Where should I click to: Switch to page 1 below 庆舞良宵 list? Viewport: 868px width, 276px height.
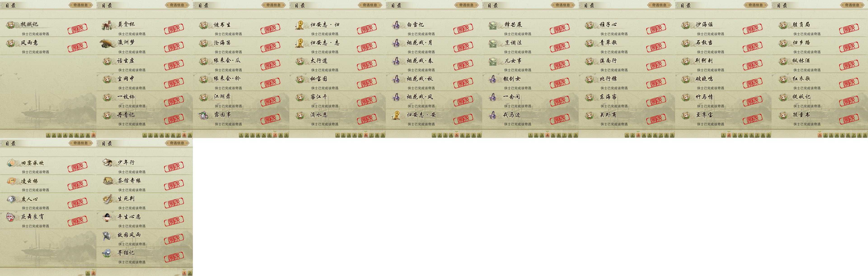tap(88, 273)
